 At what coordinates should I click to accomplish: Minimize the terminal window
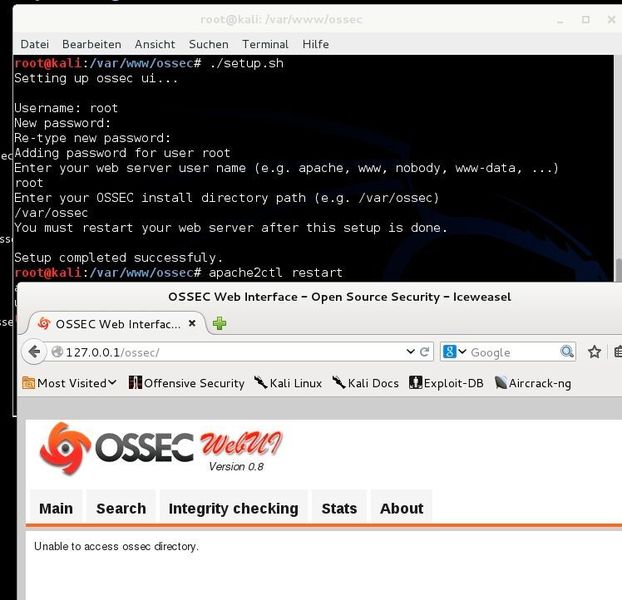point(560,20)
